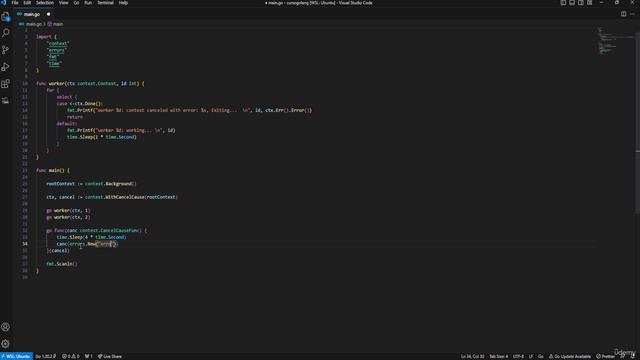Click Prettier in status bar

605,356
